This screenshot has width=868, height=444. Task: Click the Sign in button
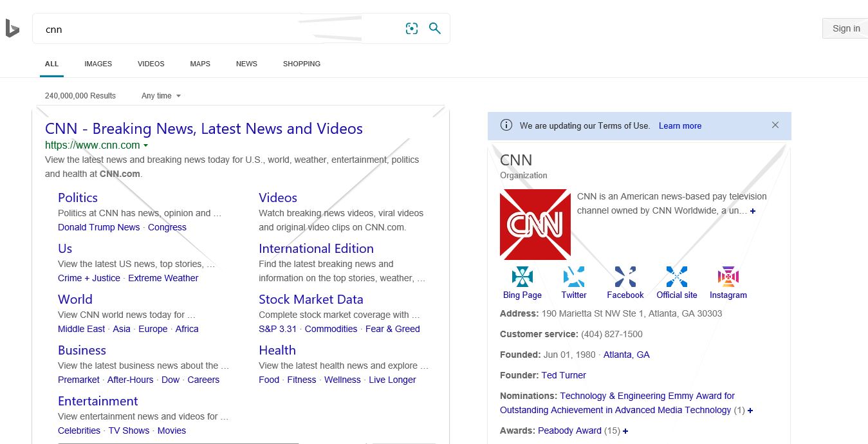coord(845,28)
